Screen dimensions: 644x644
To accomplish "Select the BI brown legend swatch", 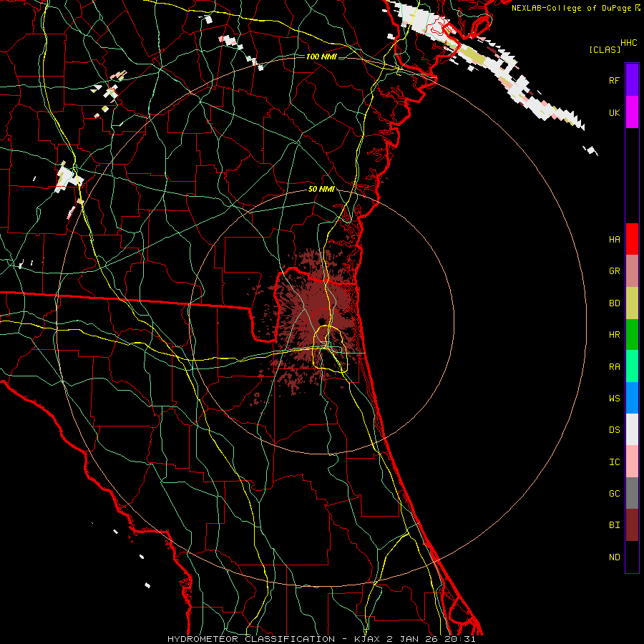I will (x=632, y=525).
